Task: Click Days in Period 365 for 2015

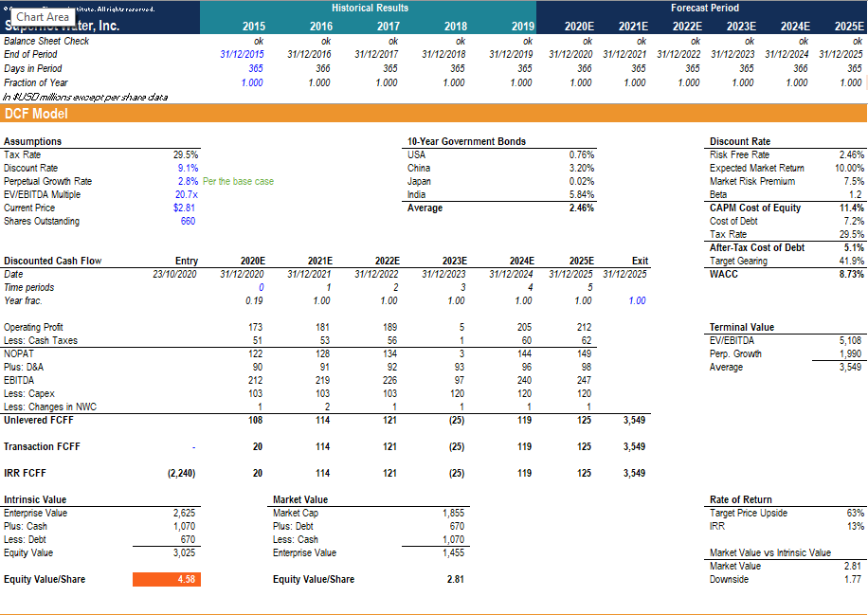Action: (x=256, y=68)
